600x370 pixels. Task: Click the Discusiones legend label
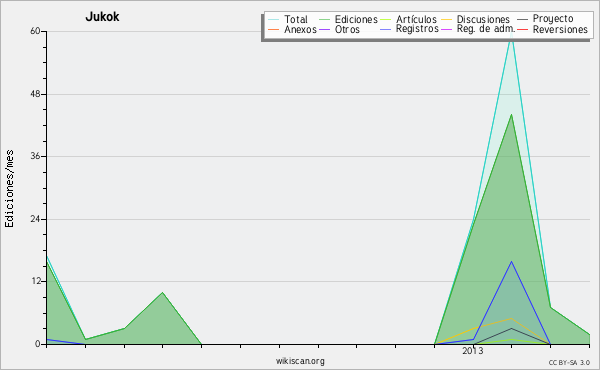[x=483, y=19]
